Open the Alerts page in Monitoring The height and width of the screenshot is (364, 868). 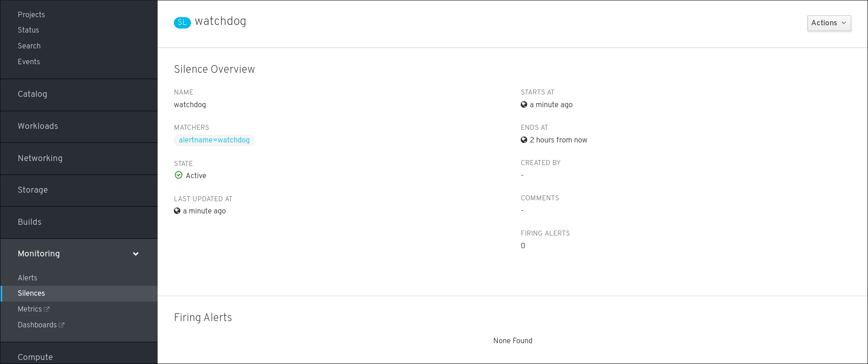(x=28, y=278)
